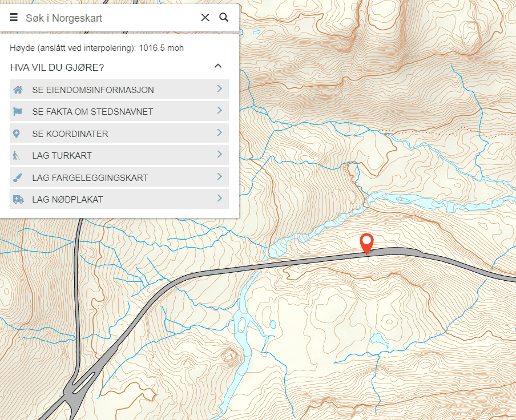The height and width of the screenshot is (420, 516).
Task: Clear the search field with the X
Action: 205,18
